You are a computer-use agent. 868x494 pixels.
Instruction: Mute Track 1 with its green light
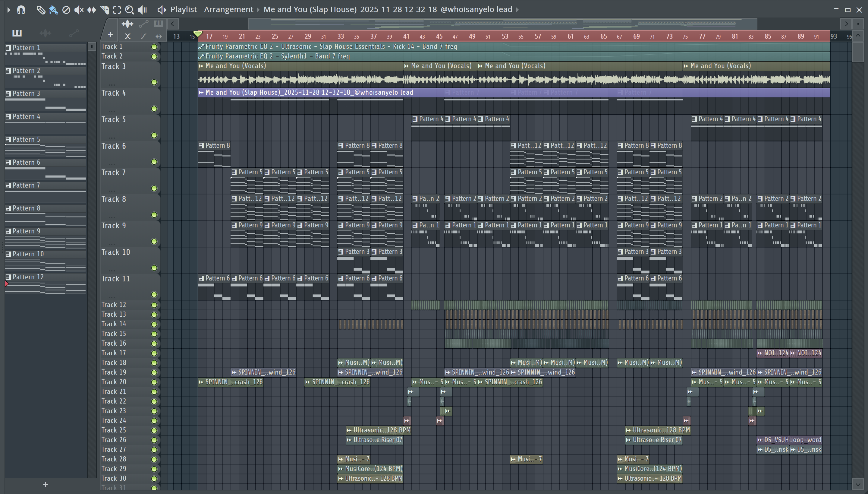(x=154, y=47)
